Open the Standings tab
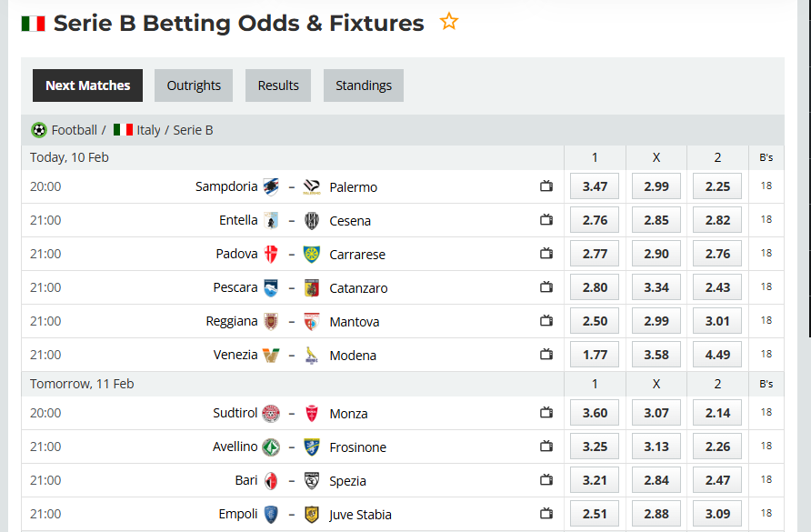Viewport: 811px width, 532px height. (363, 85)
